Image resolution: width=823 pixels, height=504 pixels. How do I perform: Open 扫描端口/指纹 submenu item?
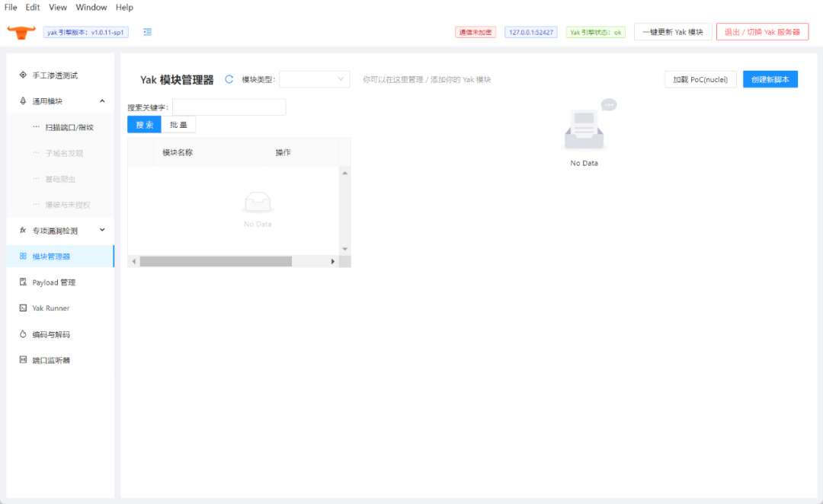click(x=60, y=127)
